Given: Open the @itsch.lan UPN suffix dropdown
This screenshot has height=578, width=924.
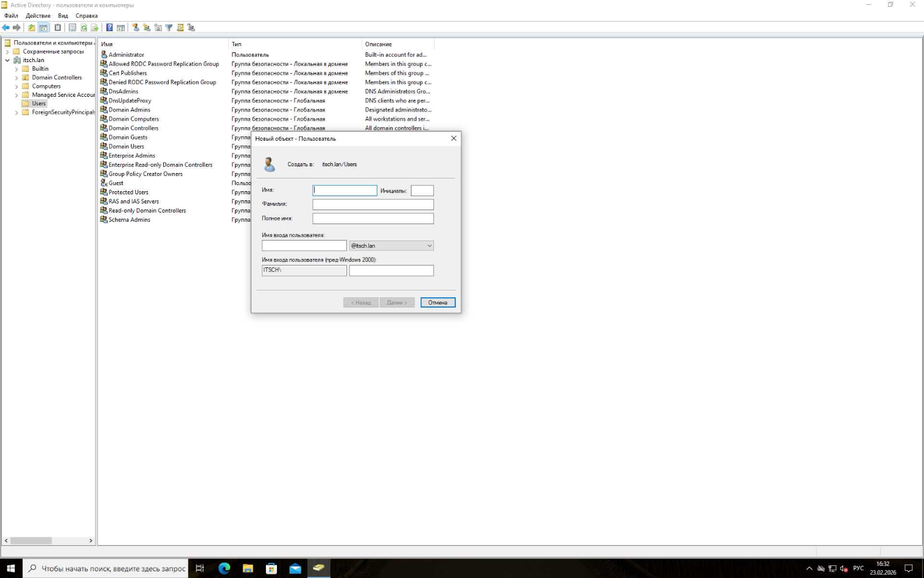Looking at the screenshot, I should pyautogui.click(x=391, y=245).
